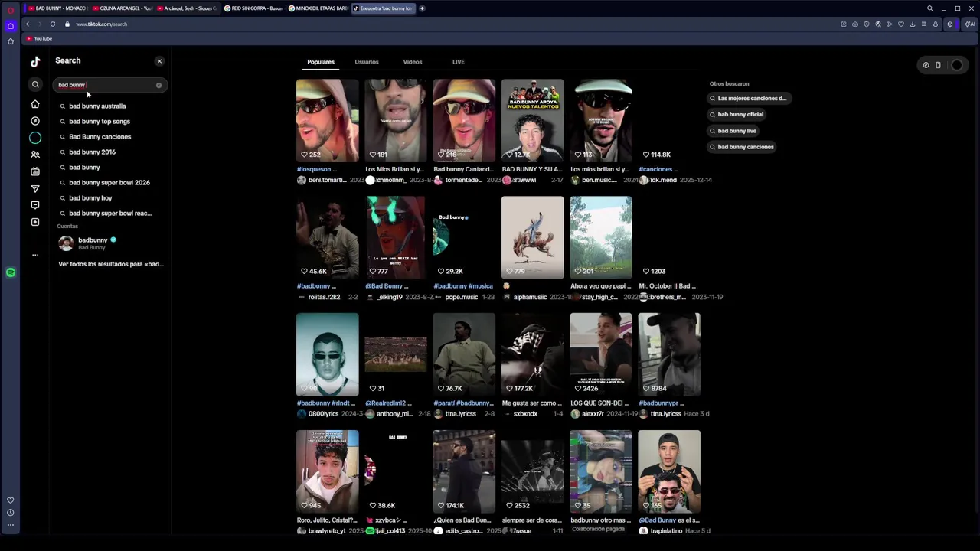Viewport: 980px width, 551px height.
Task: Click the Opera AI button in toolbar
Action: click(969, 24)
